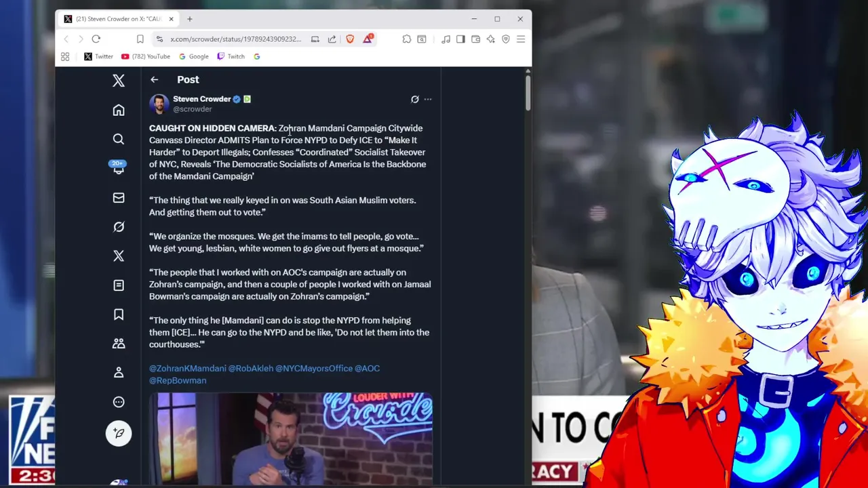Click the page's vertical scrollbar thumb

528,92
